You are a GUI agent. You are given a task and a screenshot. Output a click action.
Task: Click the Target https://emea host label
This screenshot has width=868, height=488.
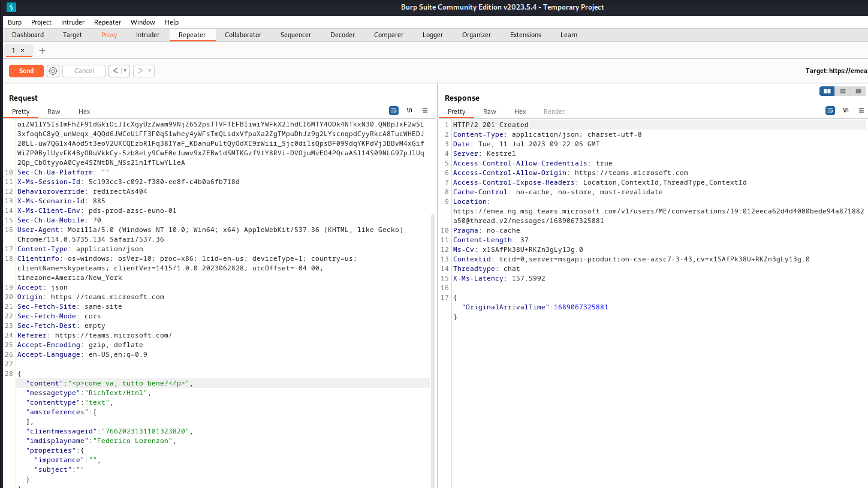[836, 71]
